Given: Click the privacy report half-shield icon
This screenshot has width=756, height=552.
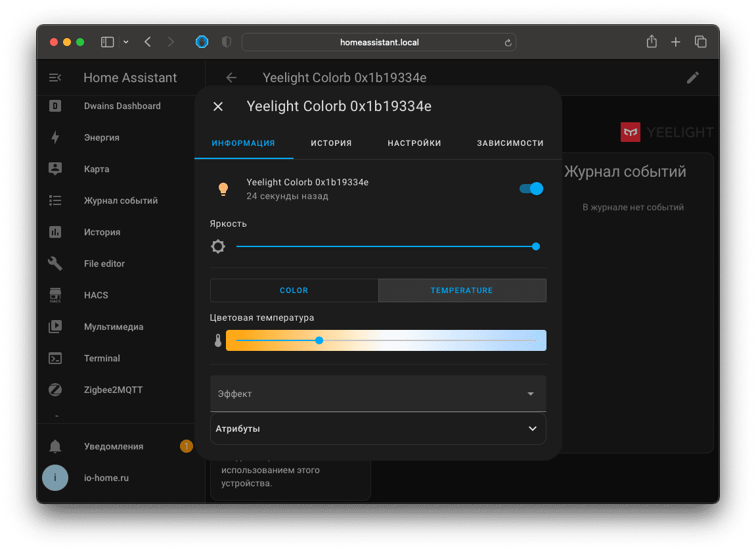Looking at the screenshot, I should pyautogui.click(x=226, y=42).
